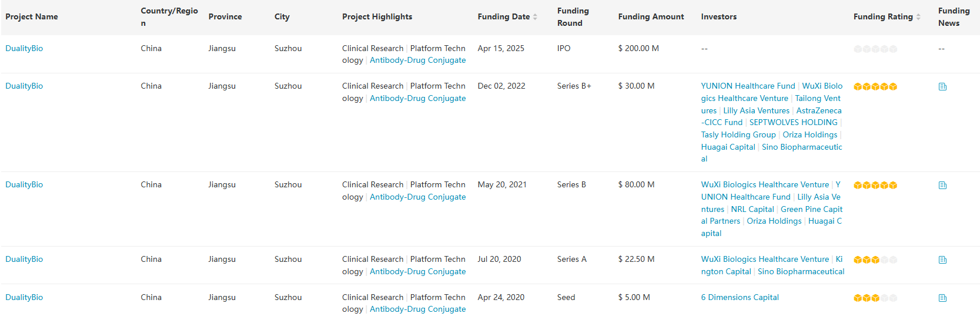
Task: Click the Funding Amount column header
Action: (x=651, y=17)
